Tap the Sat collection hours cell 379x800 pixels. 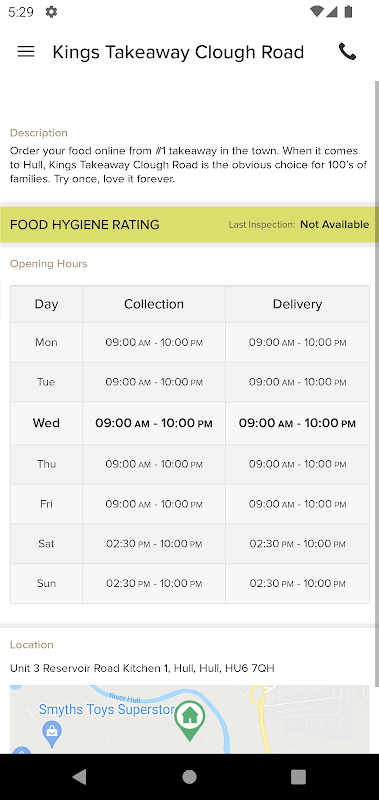pyautogui.click(x=154, y=544)
